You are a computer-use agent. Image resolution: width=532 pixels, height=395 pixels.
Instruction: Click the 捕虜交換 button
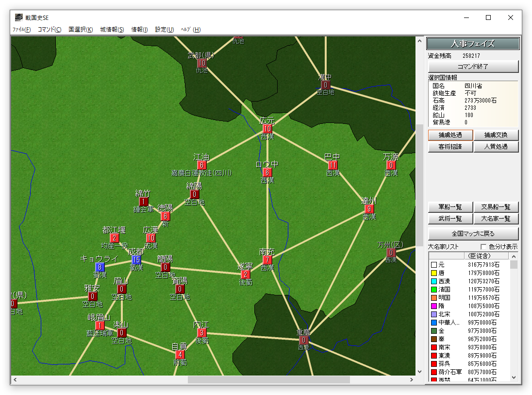pos(496,135)
